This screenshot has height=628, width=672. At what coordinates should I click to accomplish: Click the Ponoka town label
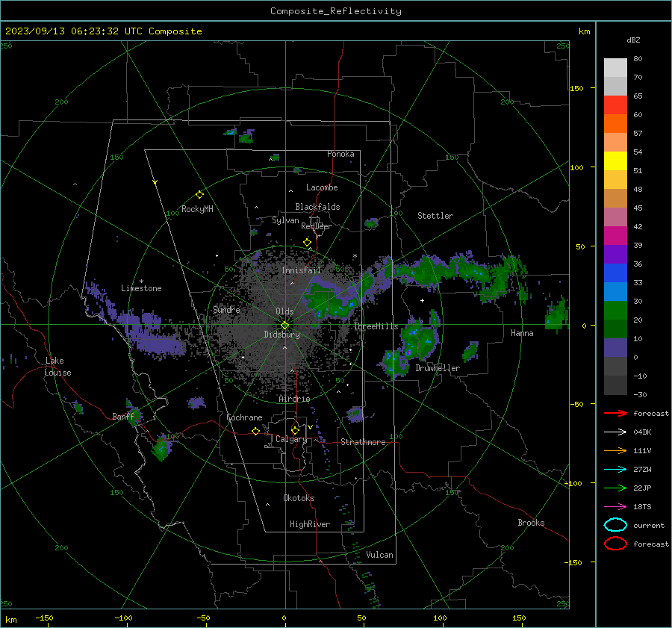(340, 154)
